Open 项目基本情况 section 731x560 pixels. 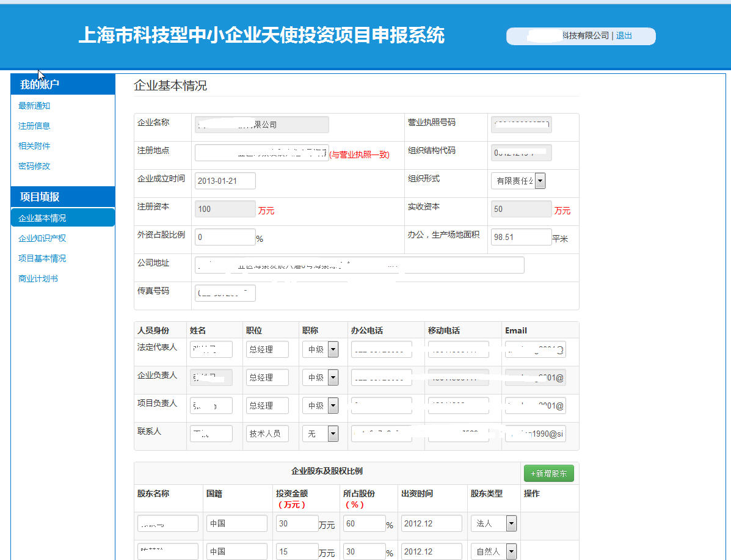(x=42, y=258)
